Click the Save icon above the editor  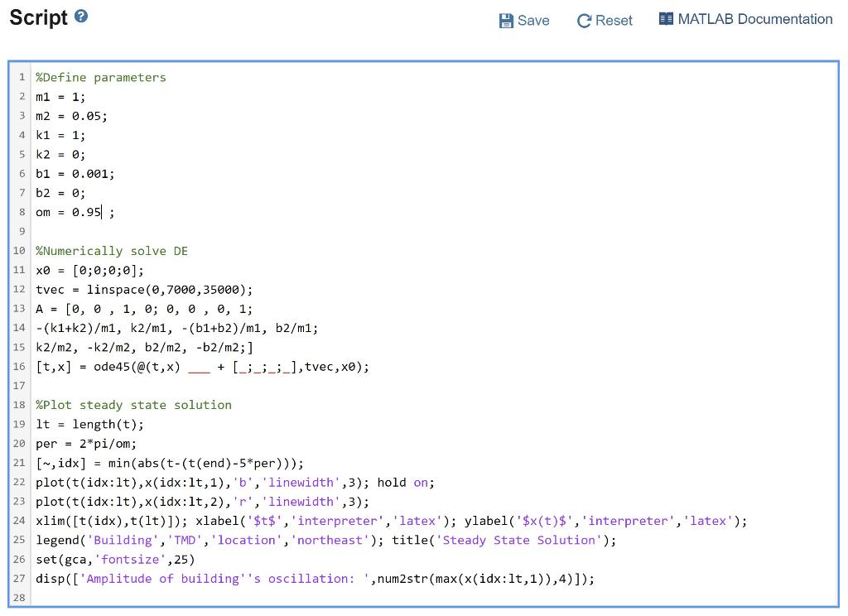[x=507, y=20]
